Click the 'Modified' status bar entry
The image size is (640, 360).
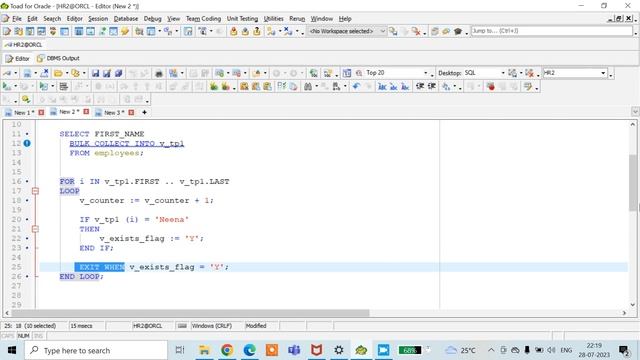(256, 326)
